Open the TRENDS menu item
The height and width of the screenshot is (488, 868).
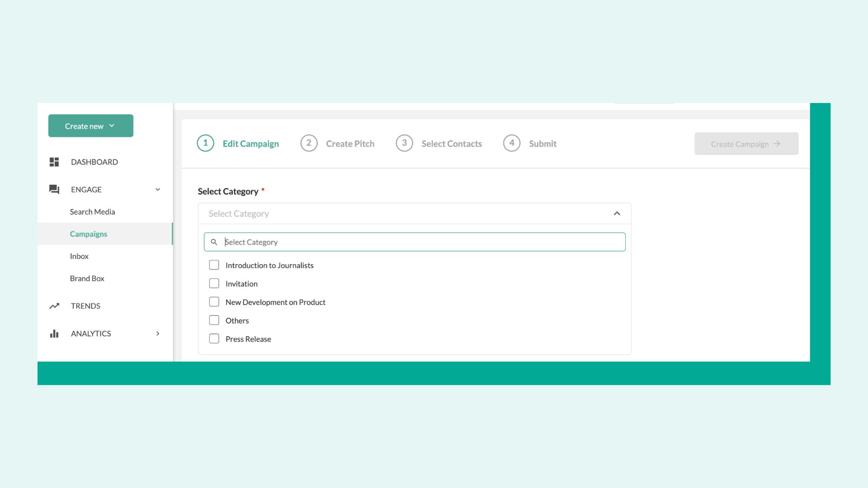(x=85, y=306)
